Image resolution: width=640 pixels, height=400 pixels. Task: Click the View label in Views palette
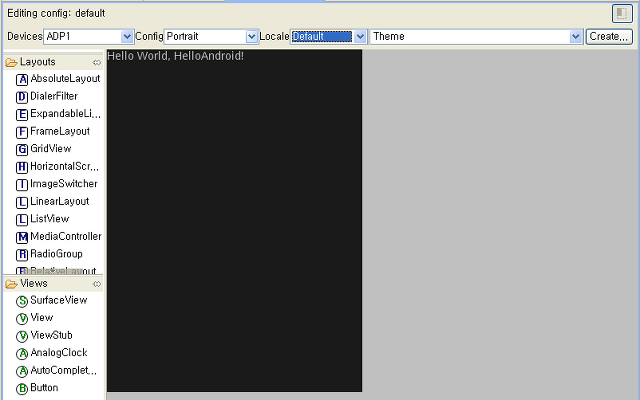pyautogui.click(x=42, y=318)
